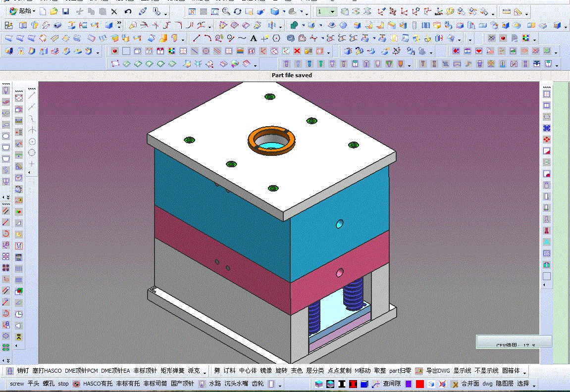Open options arrow of the 销钉 toolbar row
Screen dimensions: 570x392
[x=205, y=373]
